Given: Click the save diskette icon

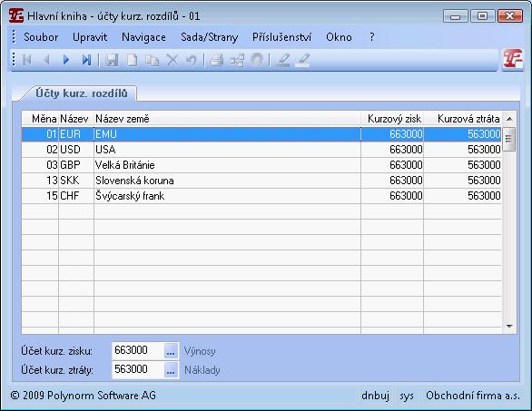Looking at the screenshot, I should click(x=112, y=61).
